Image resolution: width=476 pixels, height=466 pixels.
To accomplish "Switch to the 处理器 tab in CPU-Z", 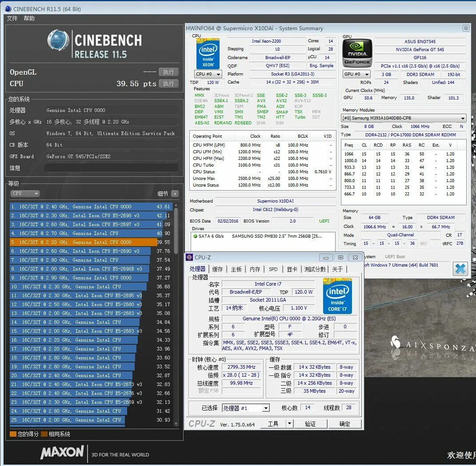I will (x=197, y=269).
